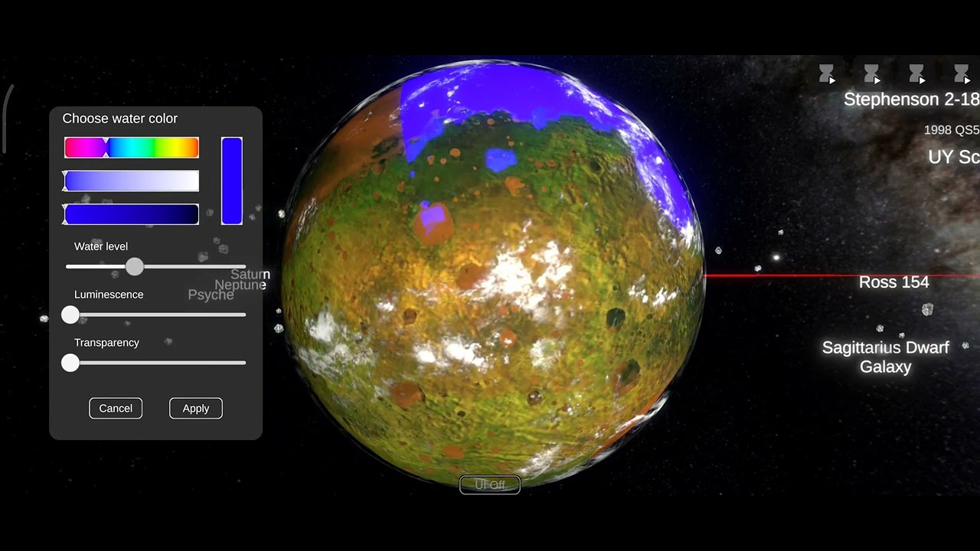
Task: Click the Transparency slider handle
Action: (70, 363)
